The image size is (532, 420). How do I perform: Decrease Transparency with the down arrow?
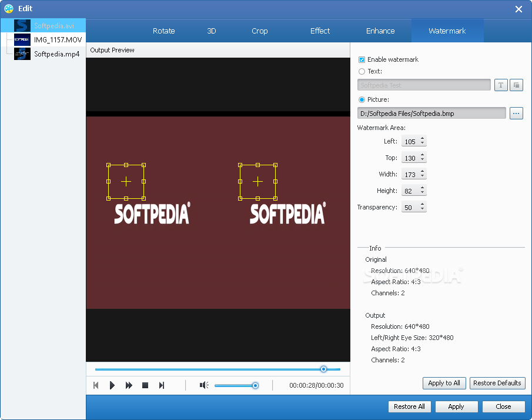coord(423,209)
